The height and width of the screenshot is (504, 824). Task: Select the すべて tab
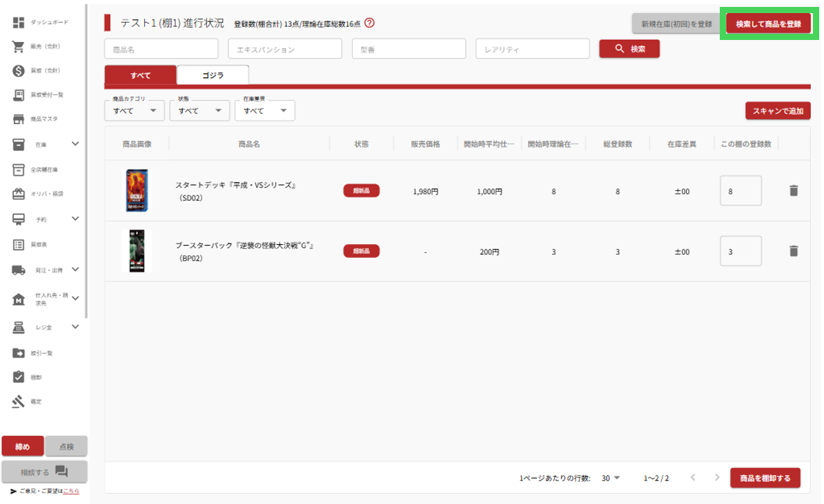coord(140,75)
